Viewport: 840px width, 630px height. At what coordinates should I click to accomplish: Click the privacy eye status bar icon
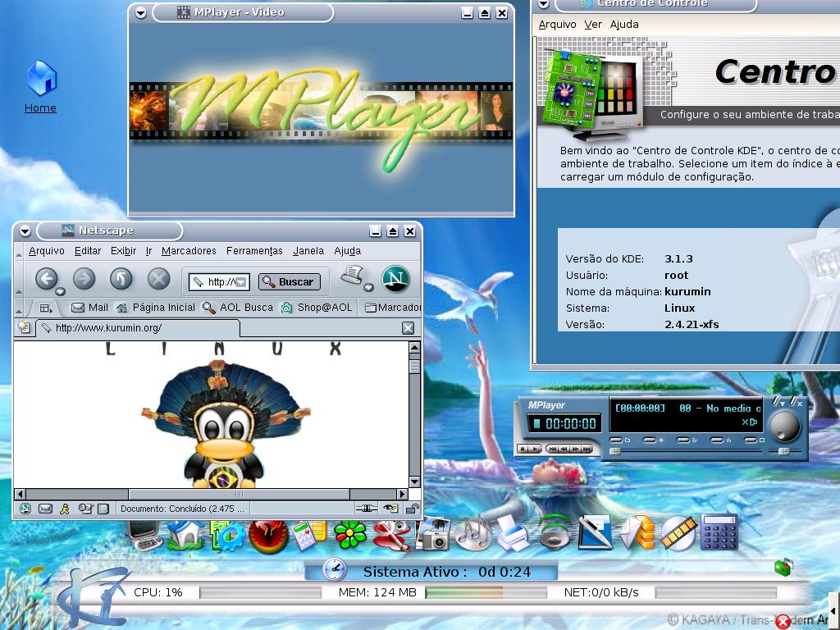390,509
